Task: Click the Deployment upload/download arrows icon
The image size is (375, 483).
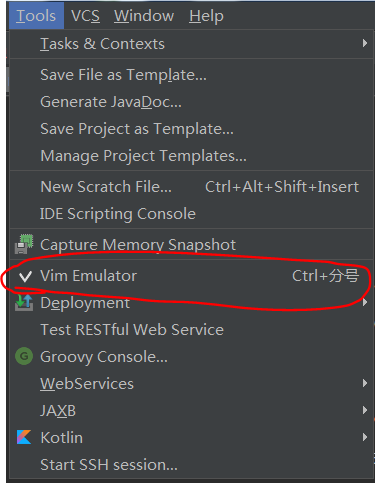Action: point(24,303)
